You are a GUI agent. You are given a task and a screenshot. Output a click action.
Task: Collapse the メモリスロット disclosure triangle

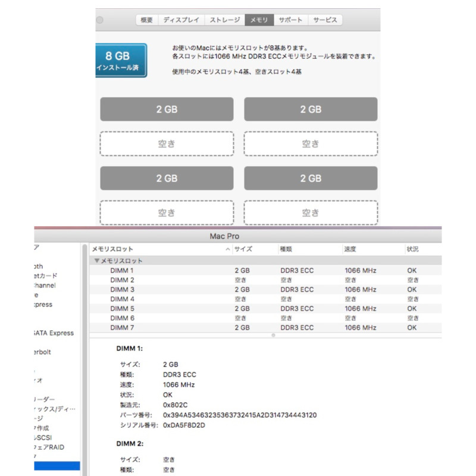click(x=96, y=261)
